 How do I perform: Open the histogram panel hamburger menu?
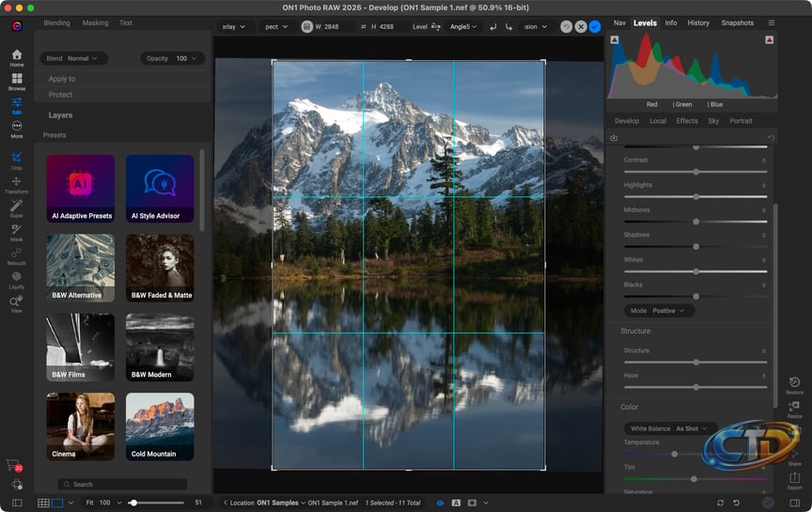[772, 23]
